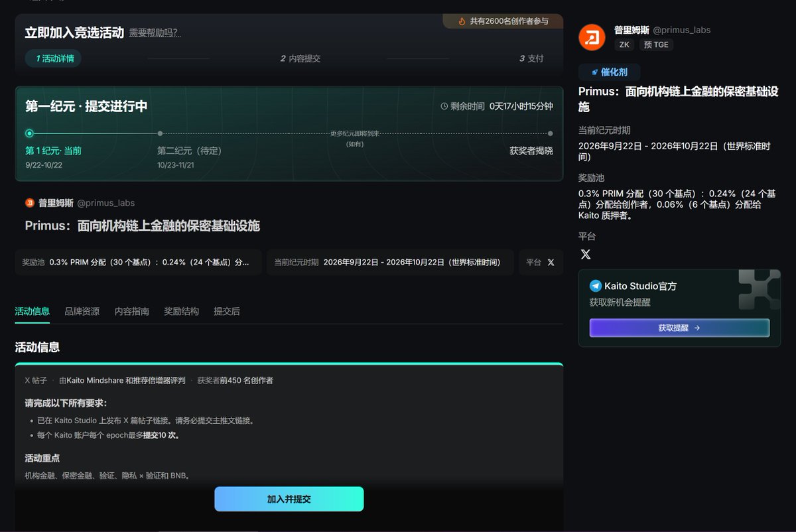The image size is (796, 532).
Task: Click the 催化剂 badge label
Action: point(614,72)
